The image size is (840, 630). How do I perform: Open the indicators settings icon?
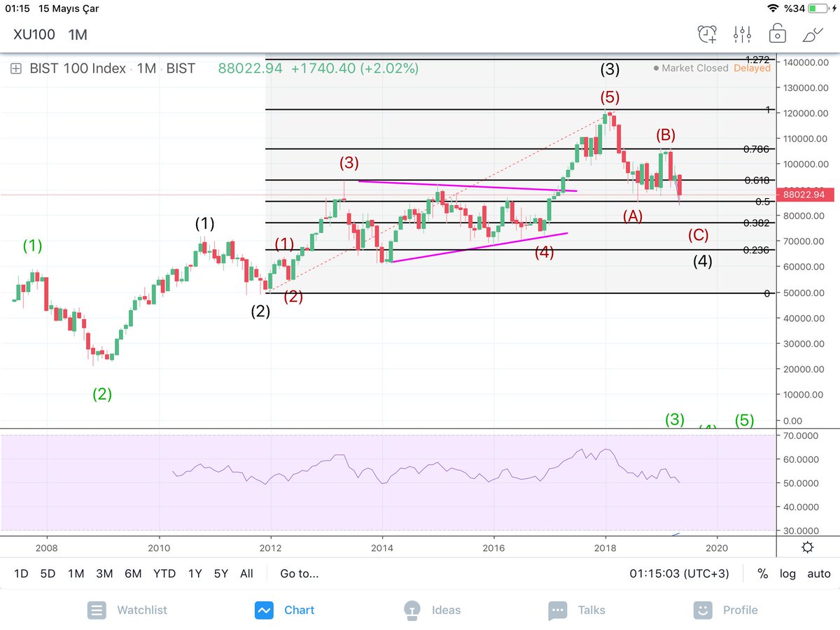click(x=742, y=34)
